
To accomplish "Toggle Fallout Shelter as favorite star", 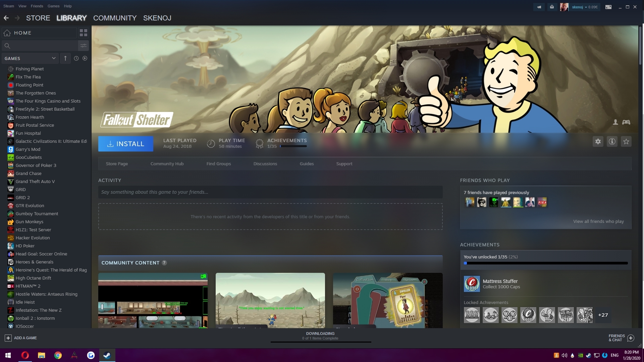I will click(626, 142).
